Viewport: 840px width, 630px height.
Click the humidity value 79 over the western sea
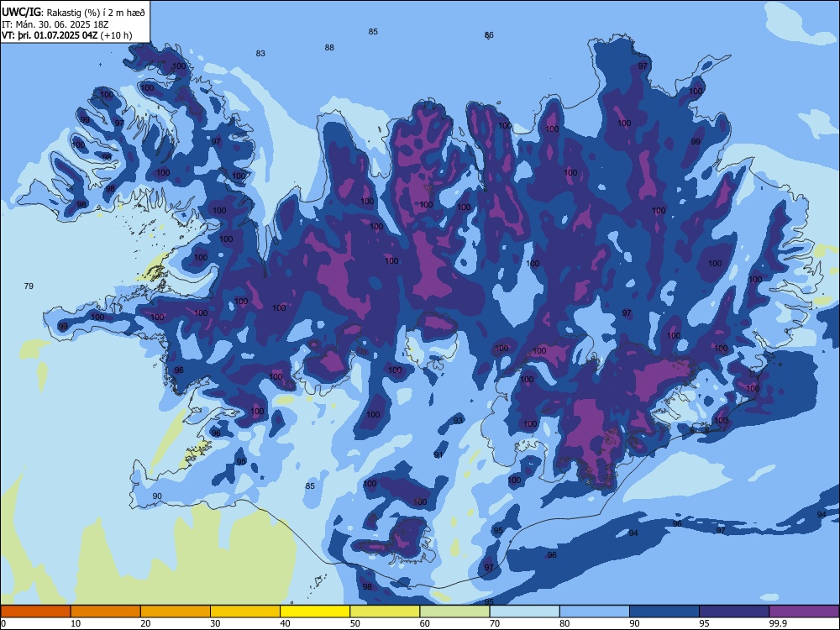pyautogui.click(x=29, y=286)
